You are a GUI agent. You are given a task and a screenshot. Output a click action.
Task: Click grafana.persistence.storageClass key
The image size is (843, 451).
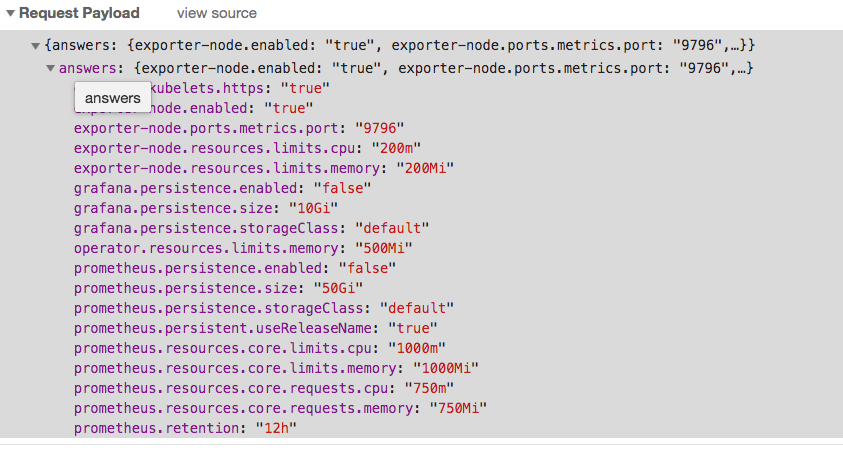(206, 228)
